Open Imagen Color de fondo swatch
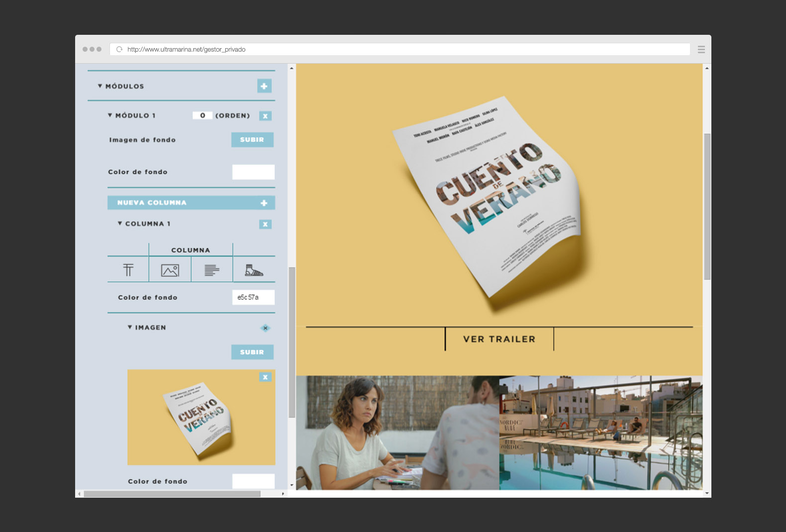This screenshot has width=786, height=532. 253,481
